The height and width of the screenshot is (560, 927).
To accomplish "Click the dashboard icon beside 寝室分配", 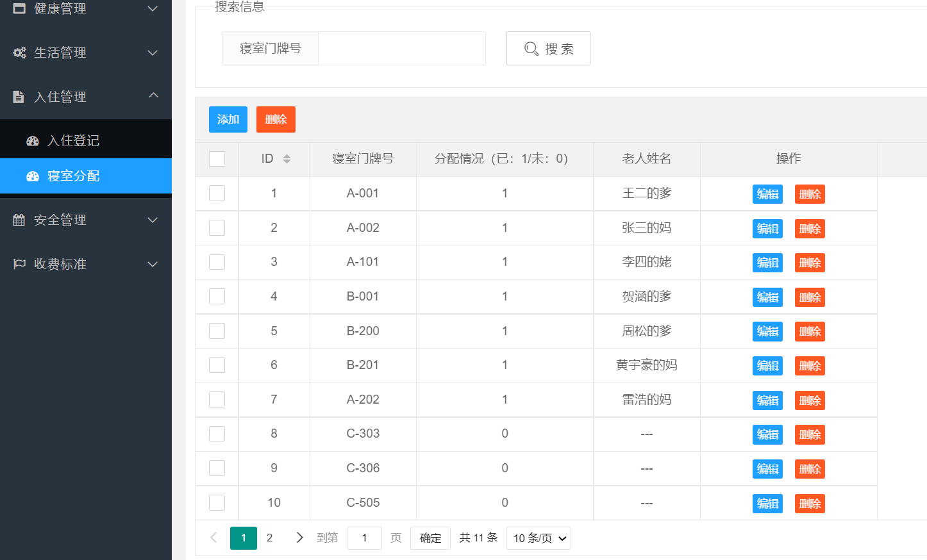I will click(x=33, y=176).
